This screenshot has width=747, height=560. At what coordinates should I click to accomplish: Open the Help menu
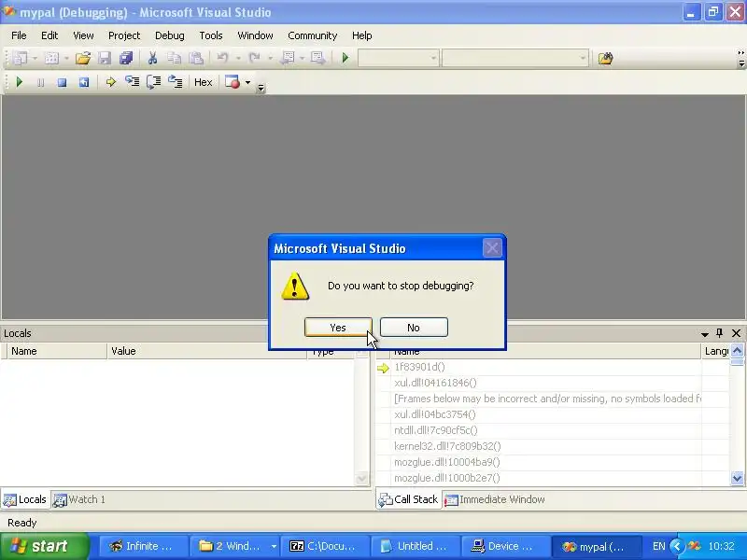362,35
